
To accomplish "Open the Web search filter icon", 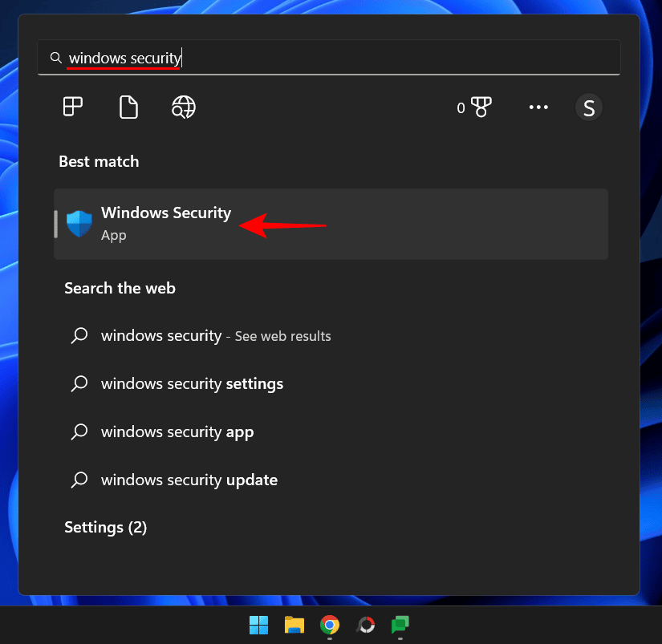I will coord(183,107).
